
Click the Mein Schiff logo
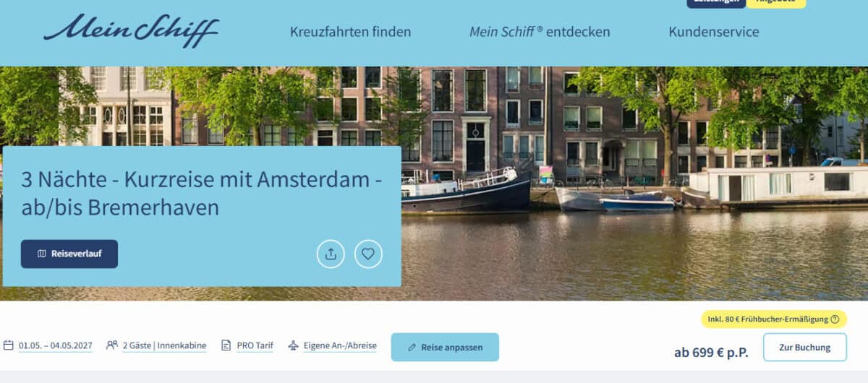[131, 31]
